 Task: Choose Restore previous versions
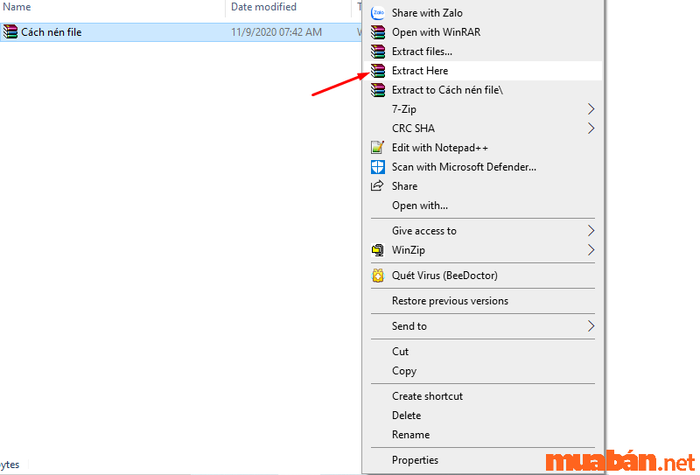click(x=483, y=301)
